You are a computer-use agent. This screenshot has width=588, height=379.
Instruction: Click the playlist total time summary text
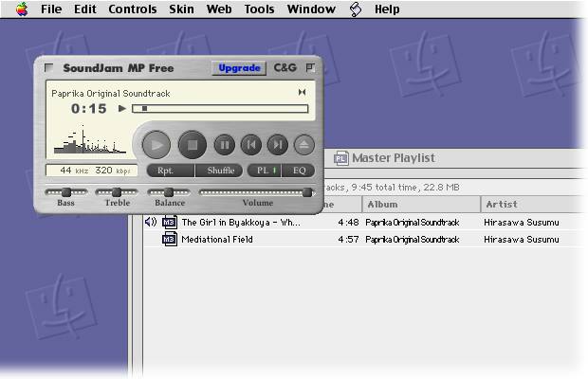click(392, 188)
